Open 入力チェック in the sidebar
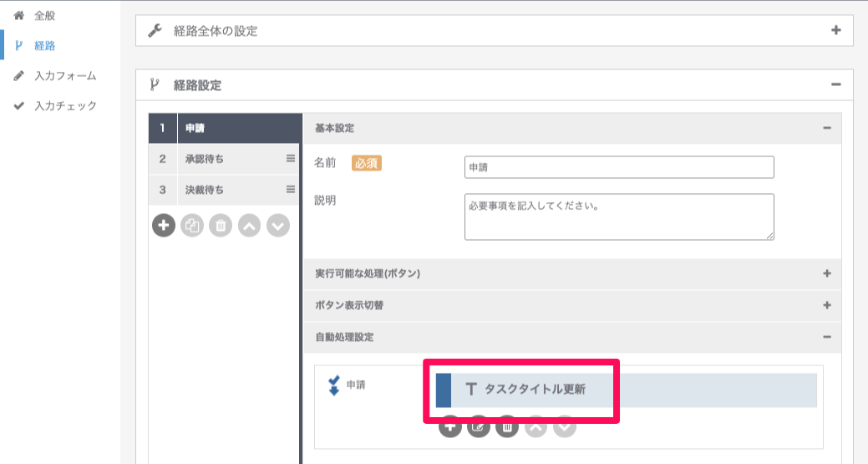Screen dimensions: 868x464 (x=65, y=106)
